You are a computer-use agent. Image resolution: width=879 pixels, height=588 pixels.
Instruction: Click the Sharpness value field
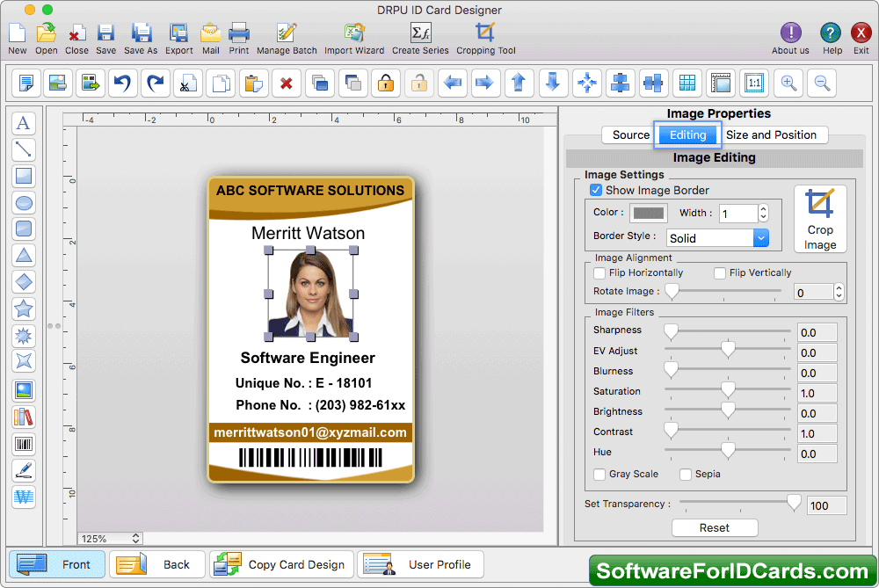click(x=817, y=332)
